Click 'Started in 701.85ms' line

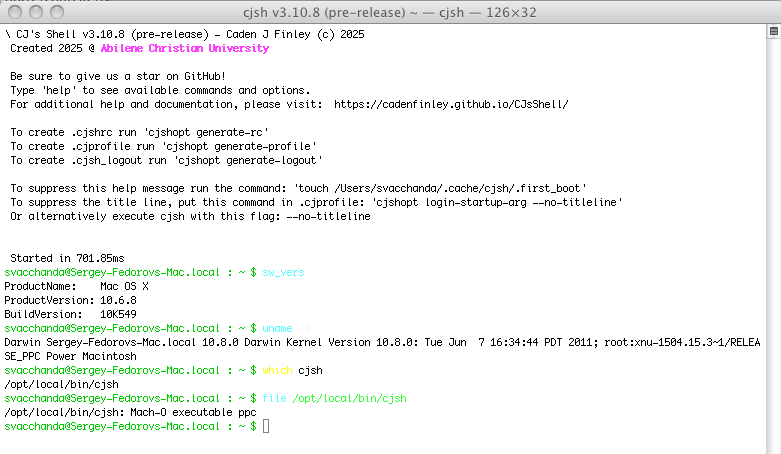[x=67, y=258]
